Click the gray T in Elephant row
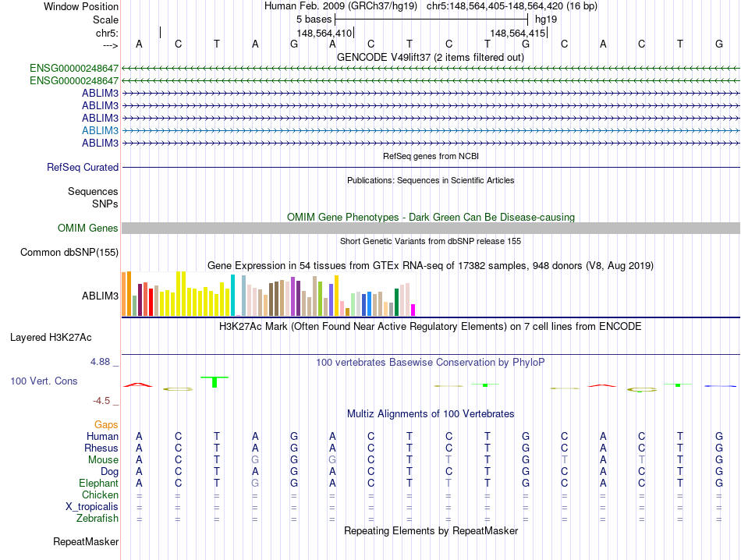 448,483
